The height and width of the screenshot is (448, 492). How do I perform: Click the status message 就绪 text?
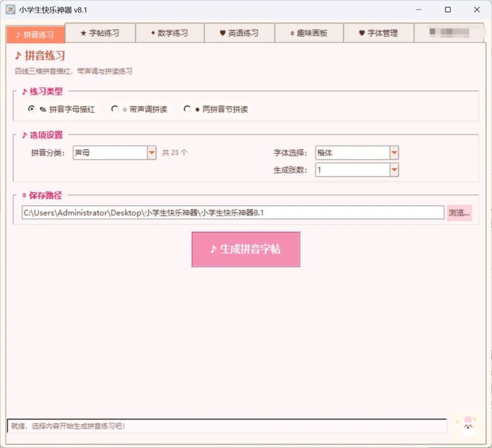(68, 426)
